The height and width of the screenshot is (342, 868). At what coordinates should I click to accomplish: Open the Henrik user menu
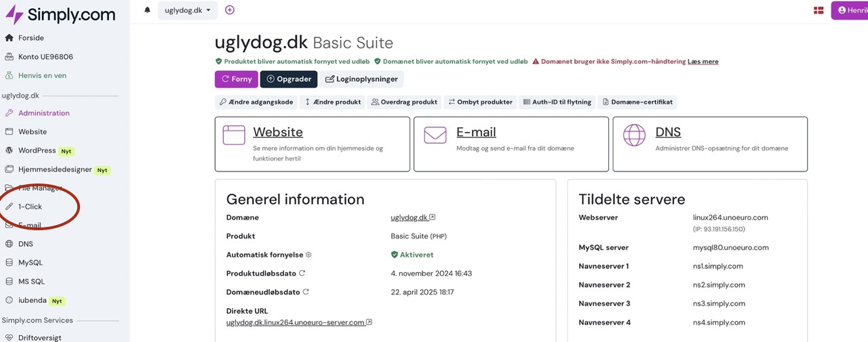(x=850, y=10)
